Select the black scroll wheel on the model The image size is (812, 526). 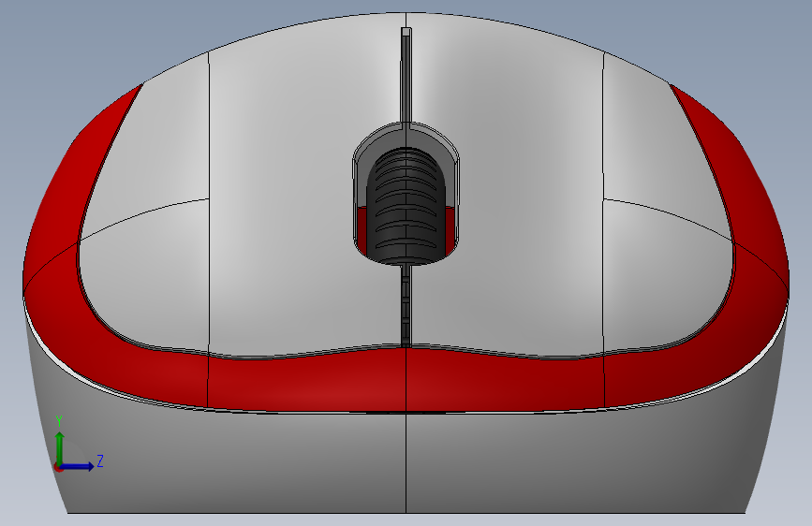coord(406,207)
